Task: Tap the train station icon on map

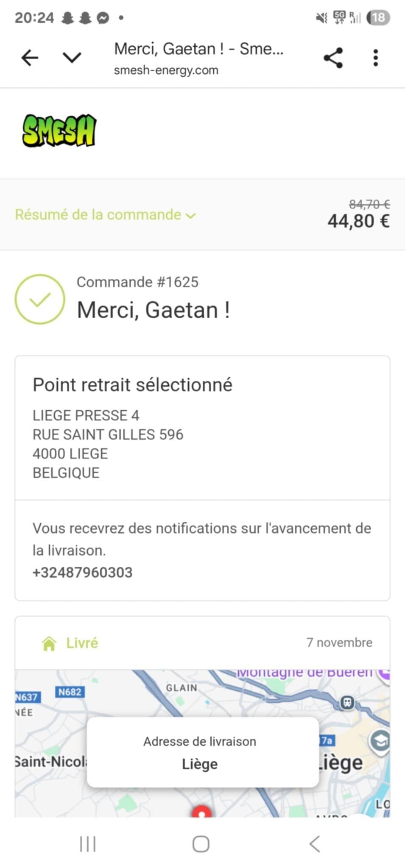Action: pos(347,703)
